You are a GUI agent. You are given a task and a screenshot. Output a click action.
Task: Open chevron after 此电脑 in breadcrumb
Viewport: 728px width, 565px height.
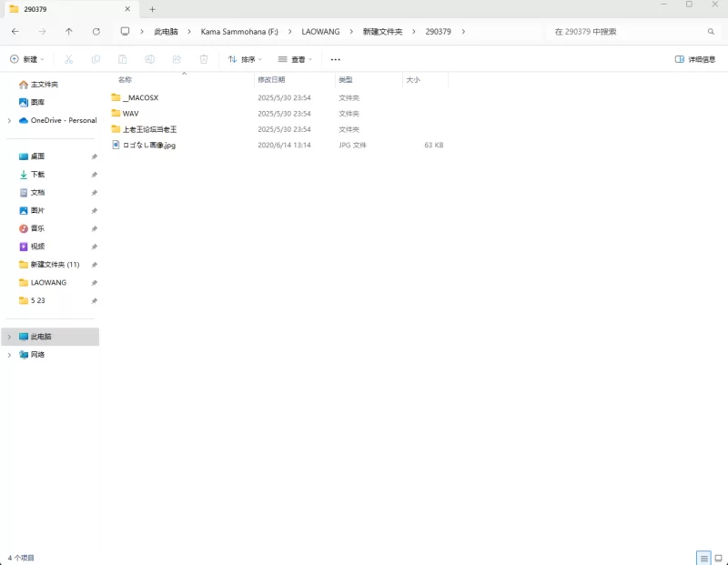click(x=189, y=32)
